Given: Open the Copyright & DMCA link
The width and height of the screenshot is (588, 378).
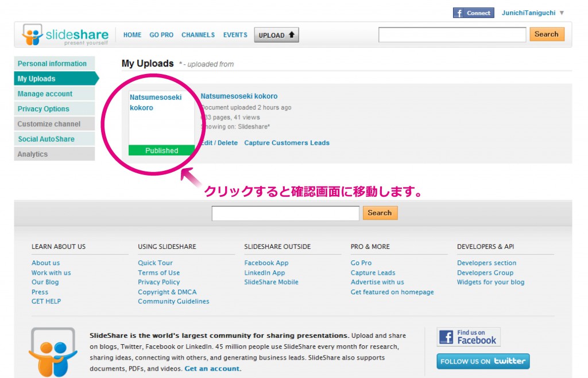Looking at the screenshot, I should click(167, 292).
